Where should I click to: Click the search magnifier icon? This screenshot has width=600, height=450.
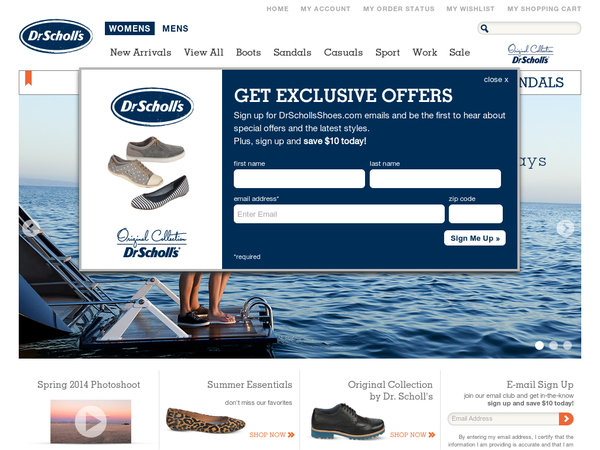[x=484, y=28]
